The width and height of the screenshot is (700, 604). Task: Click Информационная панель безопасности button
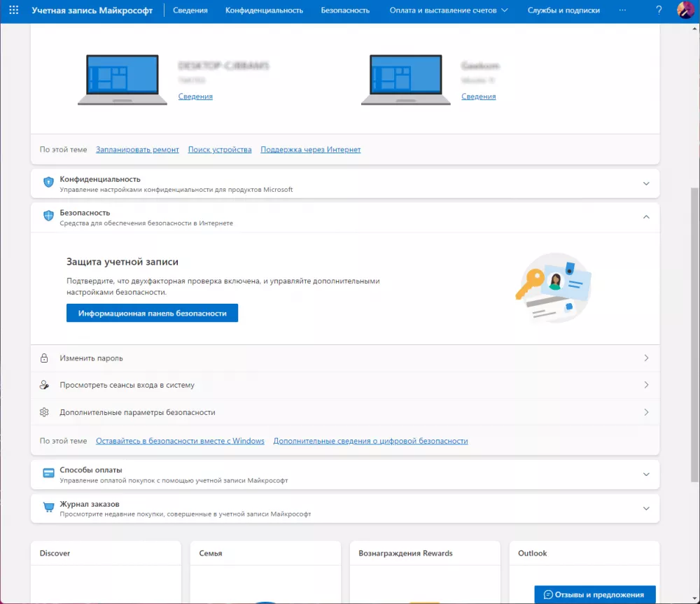coord(152,314)
